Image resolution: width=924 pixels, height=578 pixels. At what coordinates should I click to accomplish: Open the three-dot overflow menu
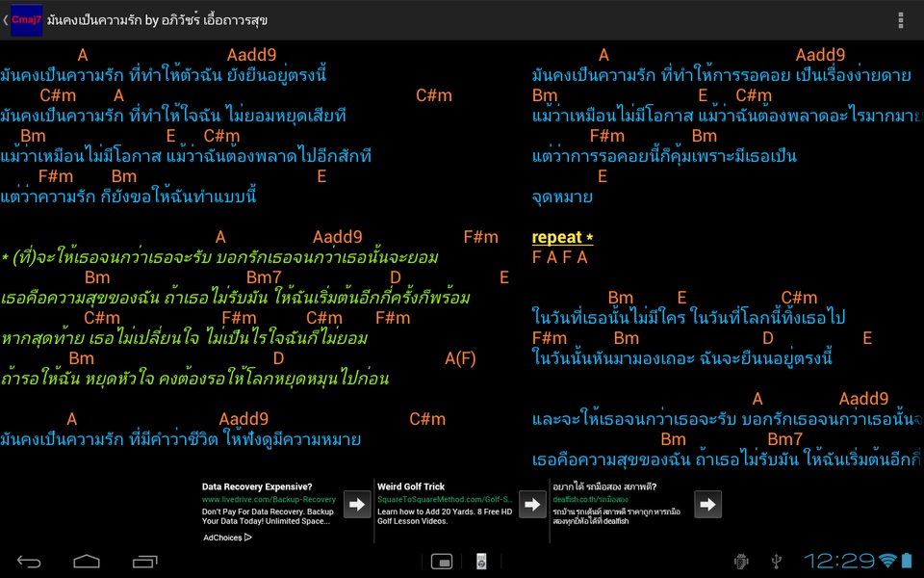coord(901,20)
